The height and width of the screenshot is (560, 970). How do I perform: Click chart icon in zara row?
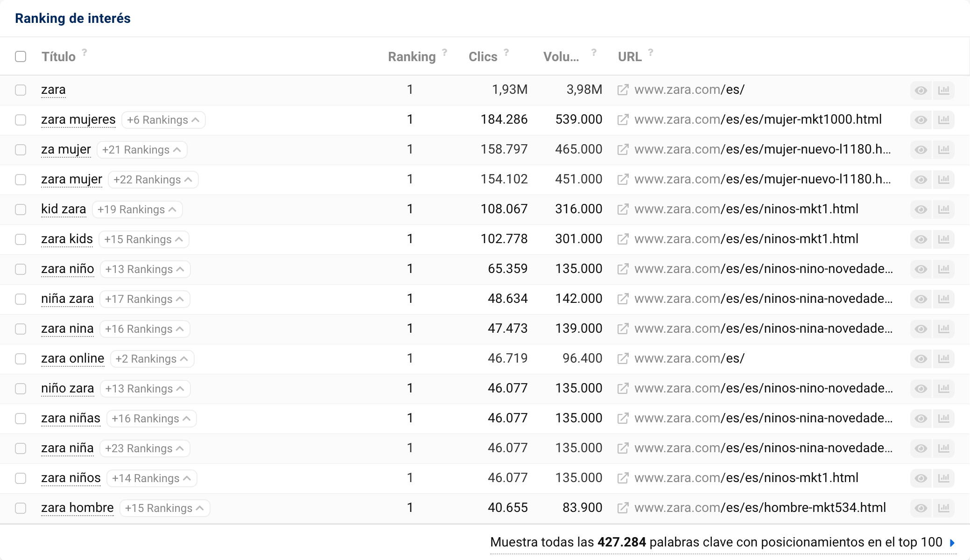[943, 90]
